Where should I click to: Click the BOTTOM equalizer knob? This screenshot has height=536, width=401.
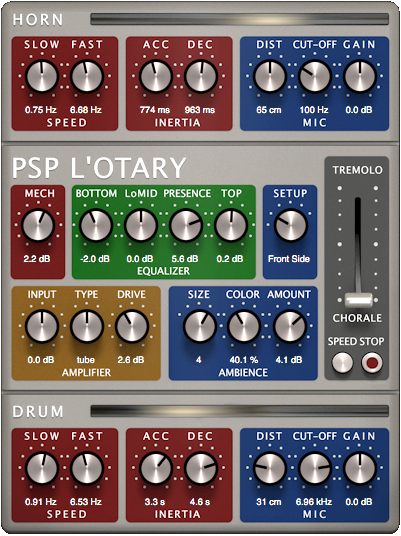[x=96, y=226]
